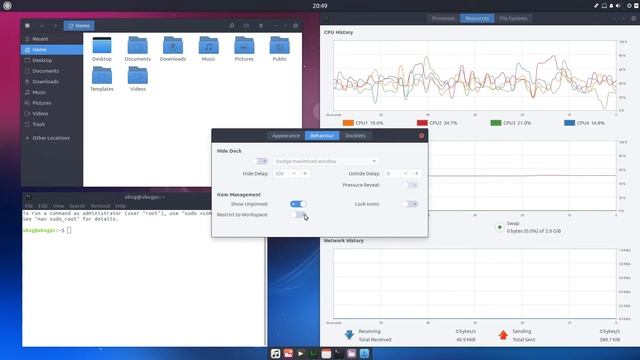Open the File Systems tab
The width and height of the screenshot is (640, 360).
pos(513,18)
